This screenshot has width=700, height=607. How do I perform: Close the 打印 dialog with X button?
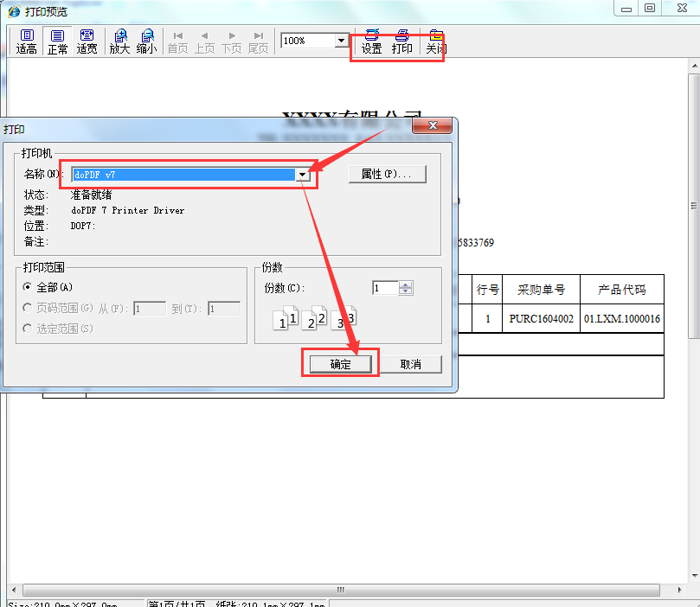point(433,127)
